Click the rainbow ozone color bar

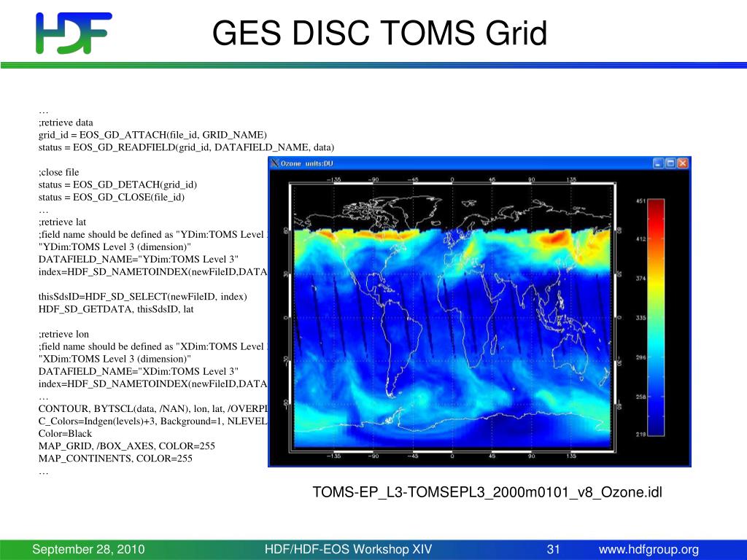coord(656,317)
